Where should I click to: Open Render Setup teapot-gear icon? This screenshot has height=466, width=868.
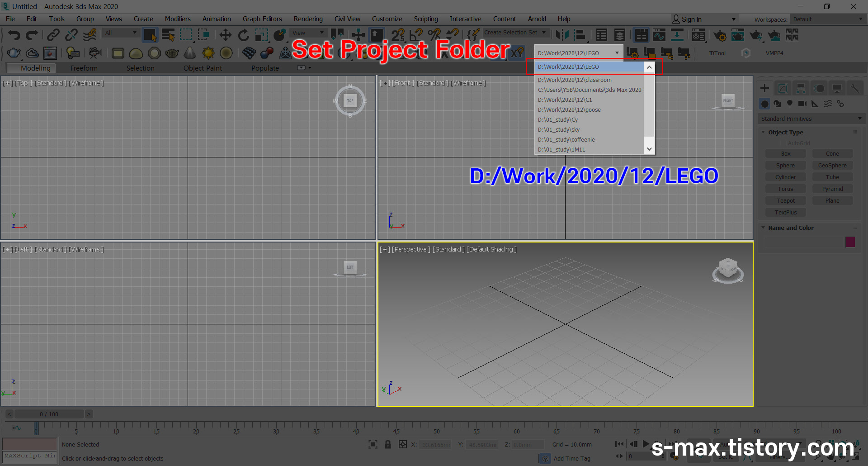point(720,35)
